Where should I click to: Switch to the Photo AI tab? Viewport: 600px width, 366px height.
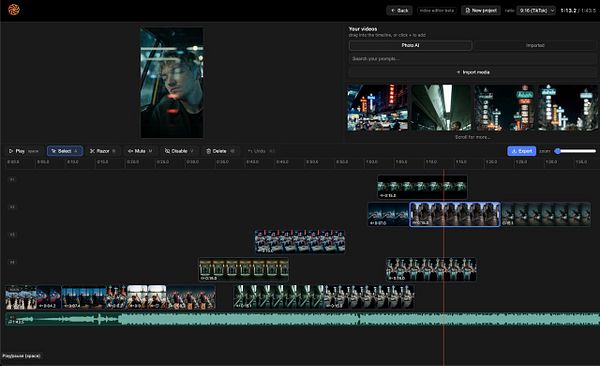[x=411, y=45]
